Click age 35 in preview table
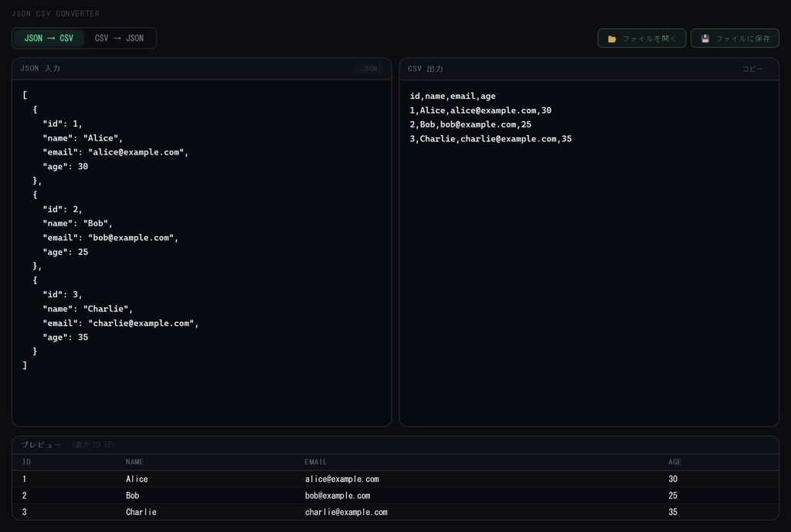 [x=673, y=513]
